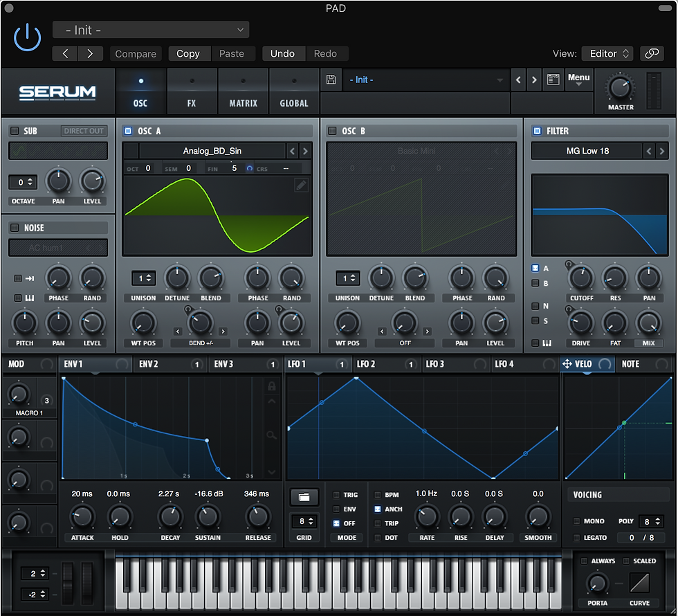The width and height of the screenshot is (678, 616).
Task: Click the Analog_BD_Sin wavetable name
Action: pos(212,151)
